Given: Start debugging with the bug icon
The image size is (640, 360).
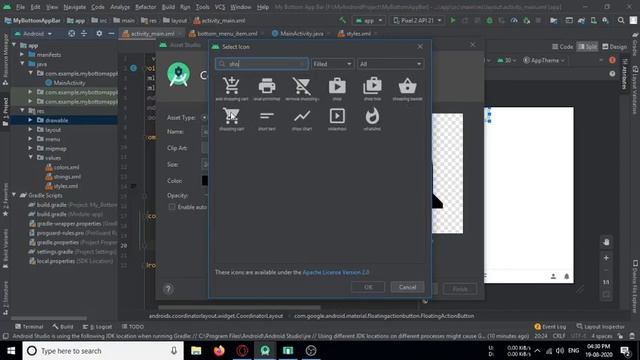Looking at the screenshot, I should [489, 20].
